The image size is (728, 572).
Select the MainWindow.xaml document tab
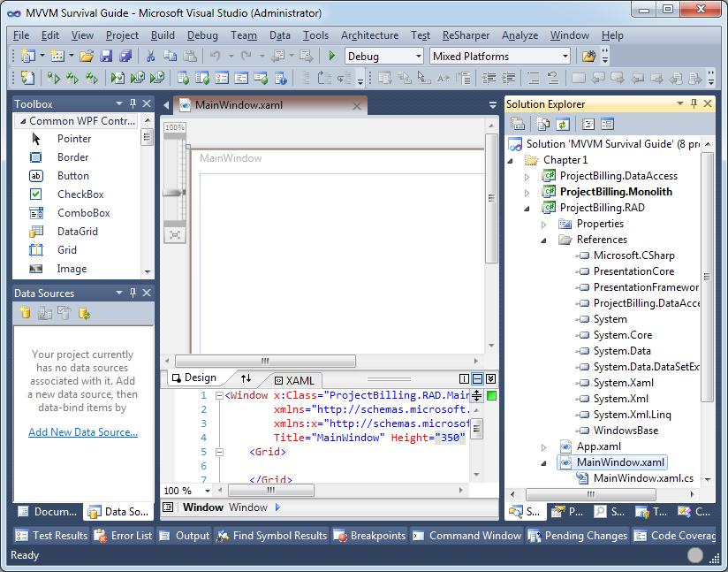(269, 105)
